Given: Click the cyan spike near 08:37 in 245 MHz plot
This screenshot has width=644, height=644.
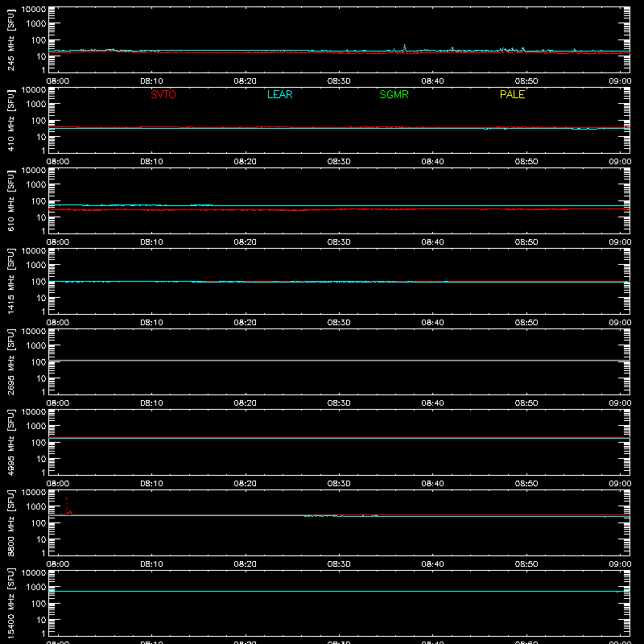Looking at the screenshot, I should tap(405, 47).
